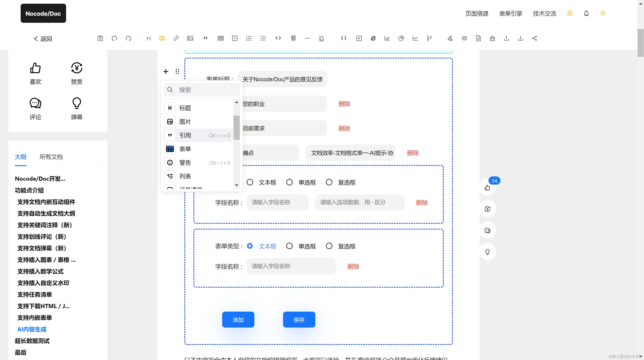The width and height of the screenshot is (644, 360).
Task: Select the 文本框 radio in lower form block
Action: tap(250, 246)
